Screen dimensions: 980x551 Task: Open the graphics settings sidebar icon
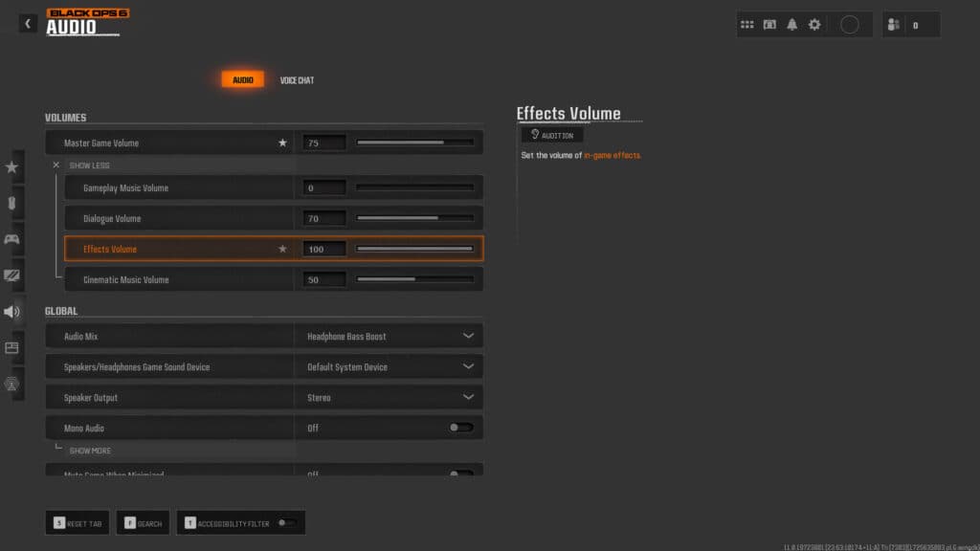click(x=13, y=275)
